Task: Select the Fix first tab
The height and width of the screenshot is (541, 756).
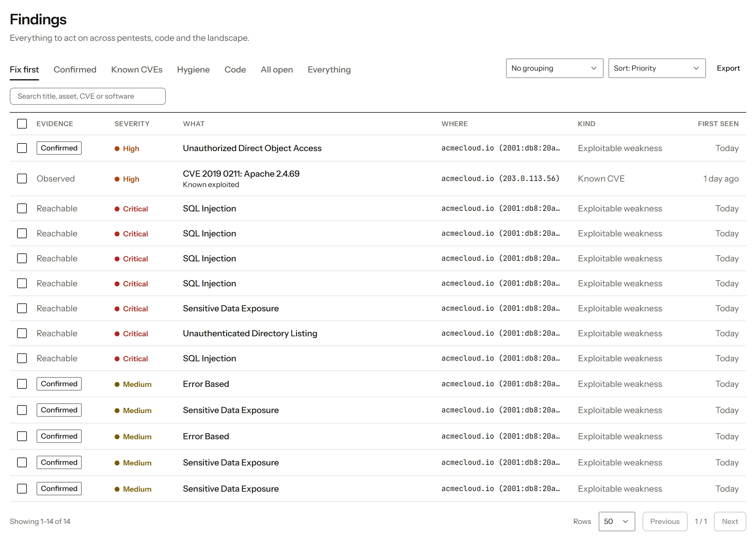Action: click(24, 70)
